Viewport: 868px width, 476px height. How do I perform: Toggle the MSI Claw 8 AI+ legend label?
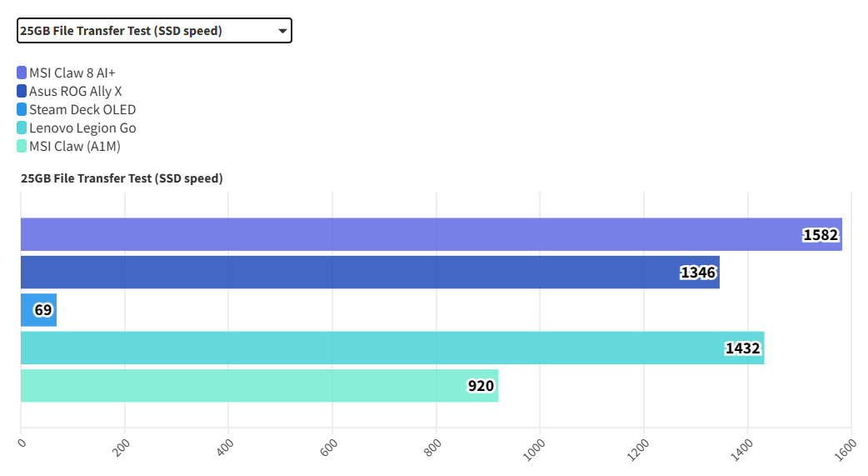(x=72, y=73)
